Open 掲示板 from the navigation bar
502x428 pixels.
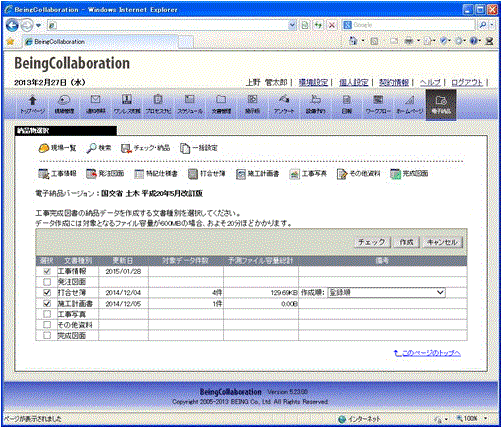252,104
